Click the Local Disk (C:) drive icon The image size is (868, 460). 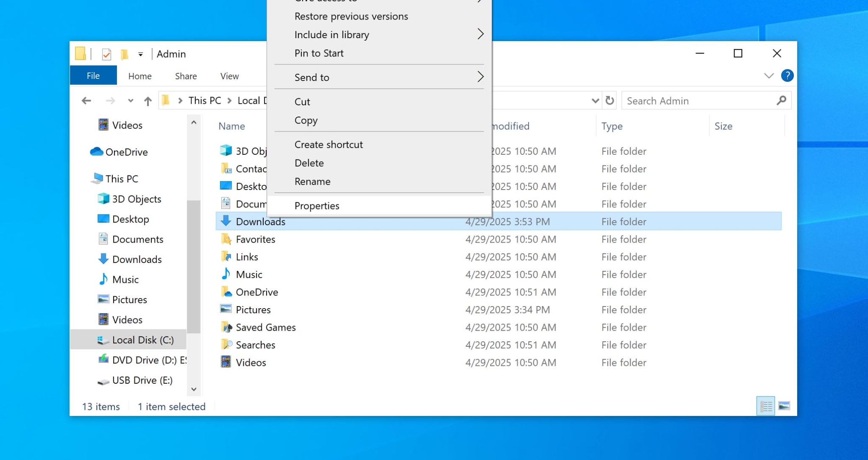(102, 340)
